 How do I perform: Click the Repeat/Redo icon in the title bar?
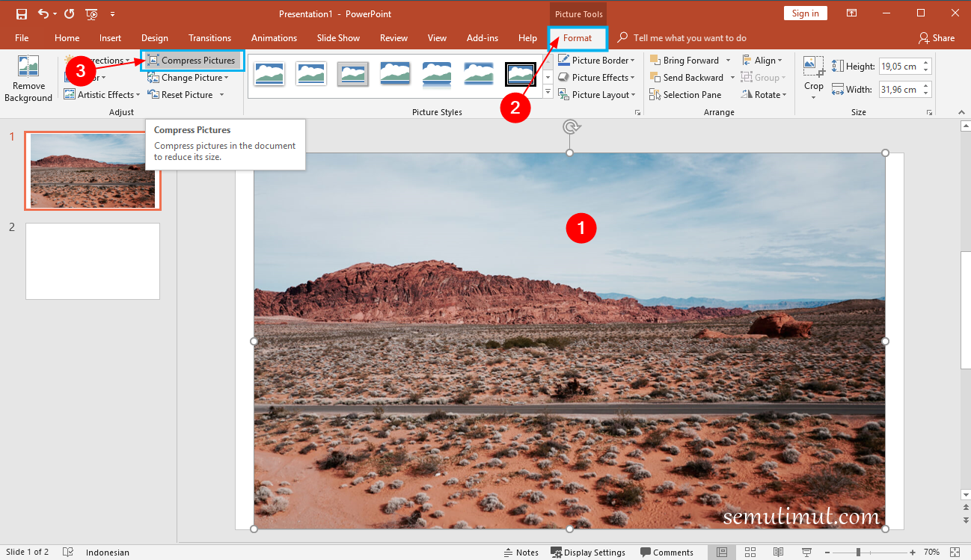(x=70, y=13)
